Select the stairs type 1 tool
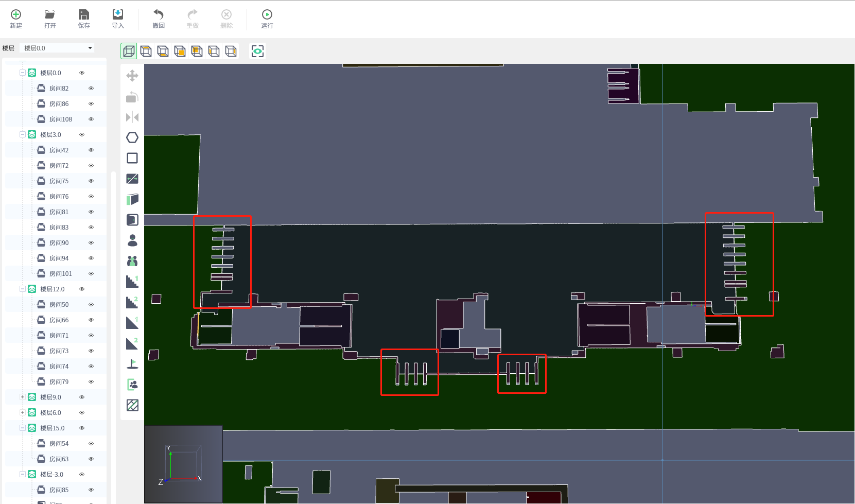The image size is (855, 504). pos(132,282)
